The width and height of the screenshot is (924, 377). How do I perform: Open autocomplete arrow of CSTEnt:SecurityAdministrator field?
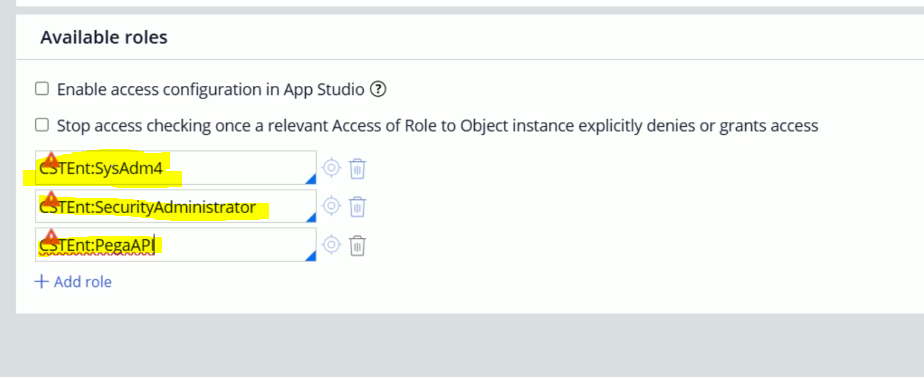point(311,217)
